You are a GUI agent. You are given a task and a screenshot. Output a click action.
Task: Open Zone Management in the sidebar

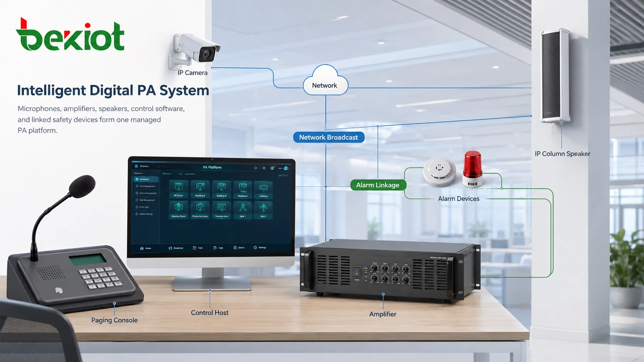[x=146, y=186]
